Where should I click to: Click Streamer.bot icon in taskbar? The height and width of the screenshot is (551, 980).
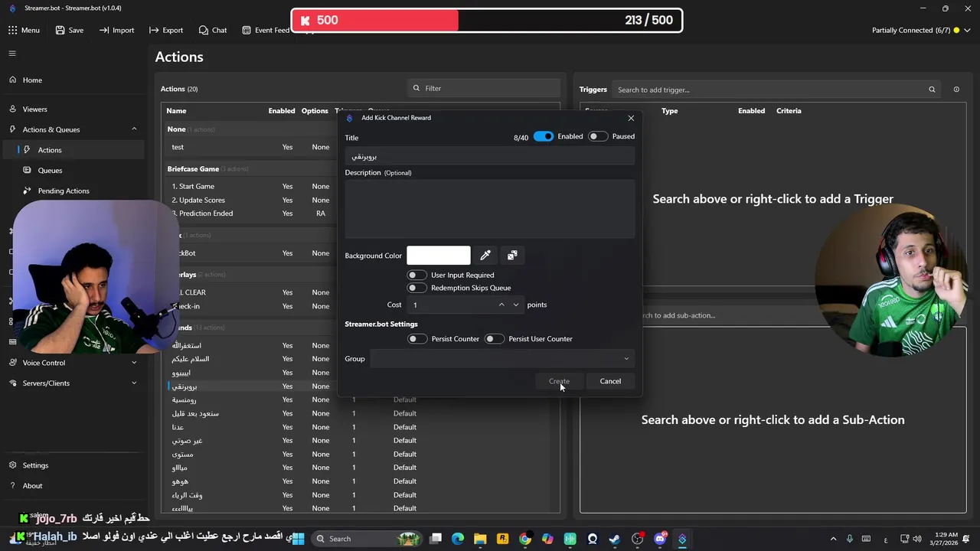click(x=682, y=539)
